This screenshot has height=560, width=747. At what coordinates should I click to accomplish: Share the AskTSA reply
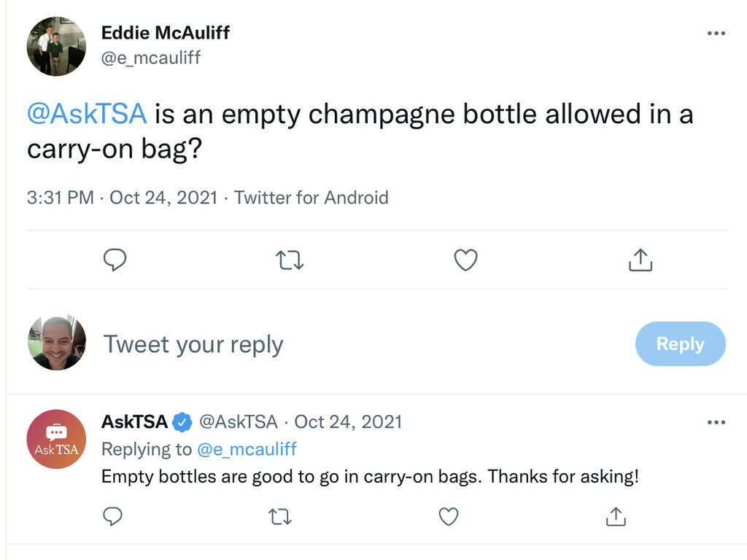[x=616, y=517]
